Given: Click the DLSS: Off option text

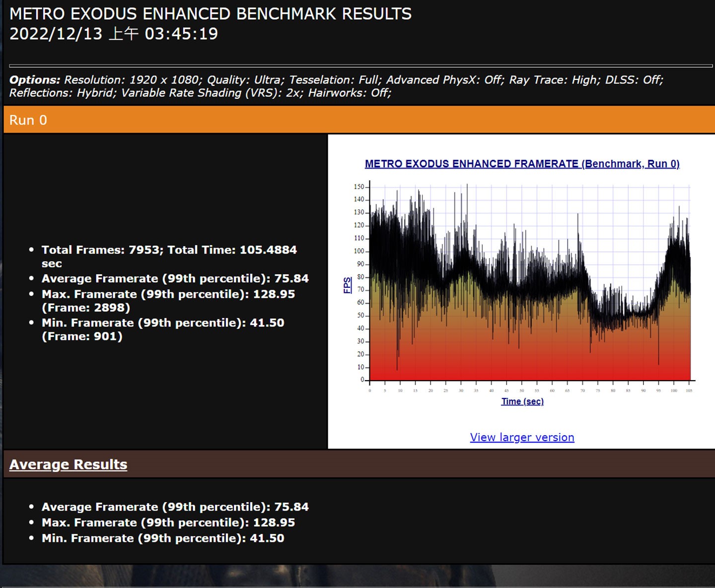Looking at the screenshot, I should pos(634,80).
